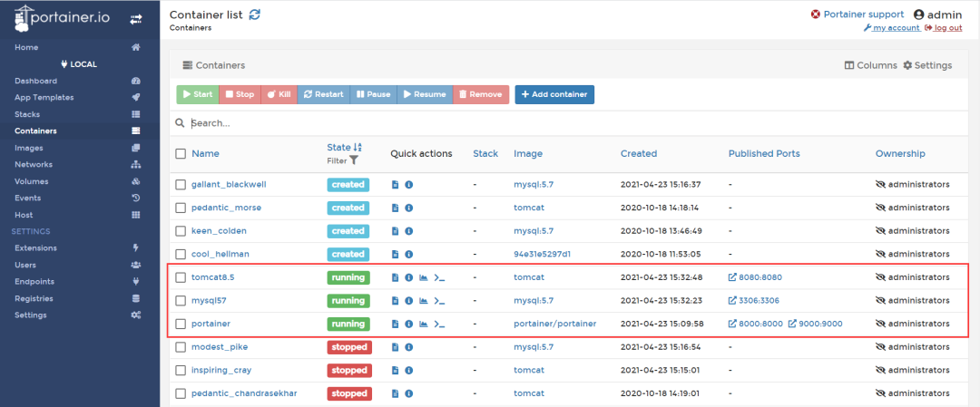The height and width of the screenshot is (407, 980).
Task: Check the modest_pike checkbox
Action: [181, 347]
